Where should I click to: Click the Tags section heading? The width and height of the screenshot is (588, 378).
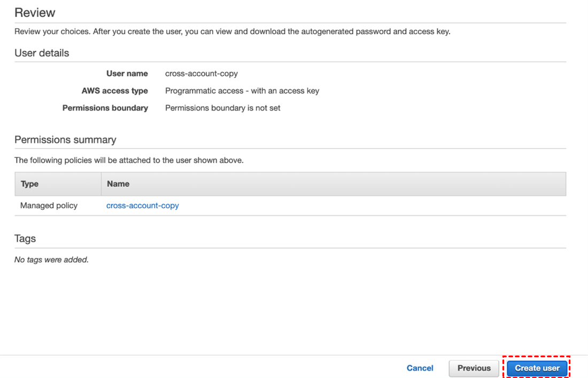tap(25, 239)
